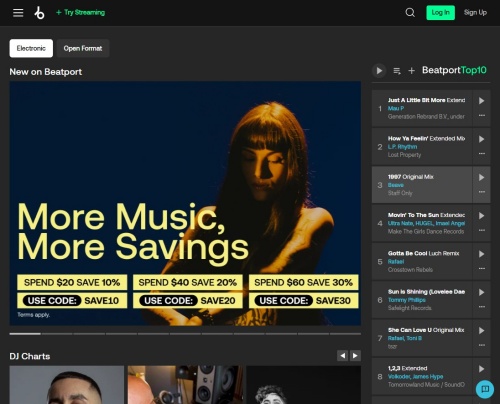
Task: Open black-and-white DJ chart thumbnail
Action: 304,385
